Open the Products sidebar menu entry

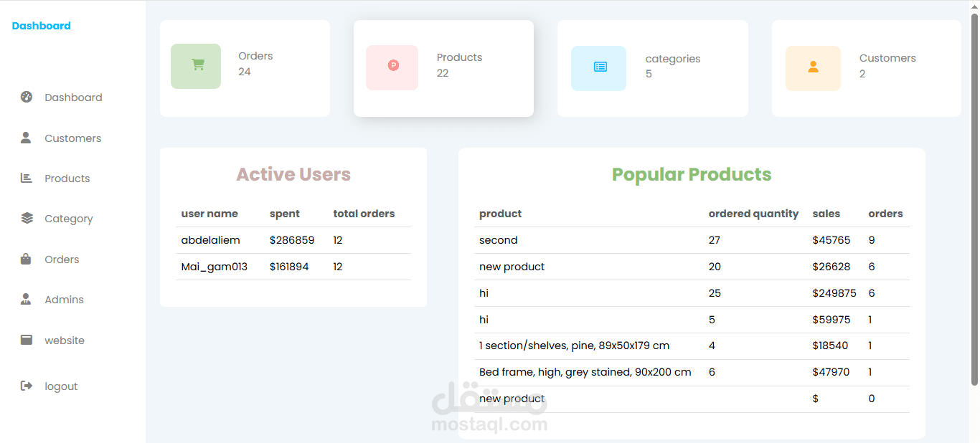click(67, 178)
